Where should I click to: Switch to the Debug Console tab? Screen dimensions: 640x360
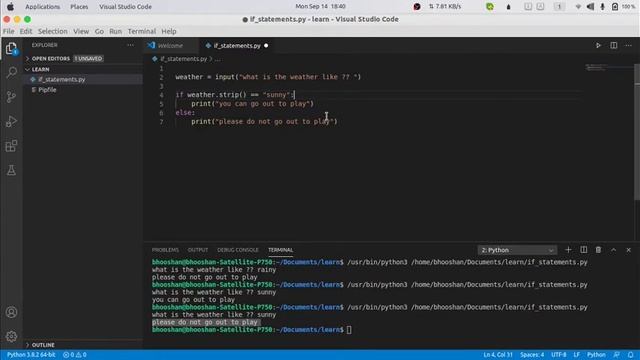click(238, 250)
